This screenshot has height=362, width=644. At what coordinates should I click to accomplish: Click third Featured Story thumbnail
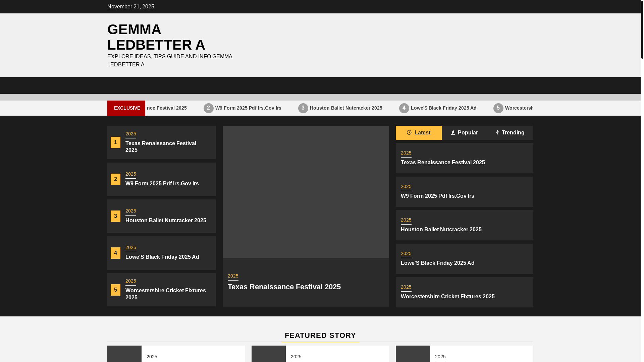point(413,354)
